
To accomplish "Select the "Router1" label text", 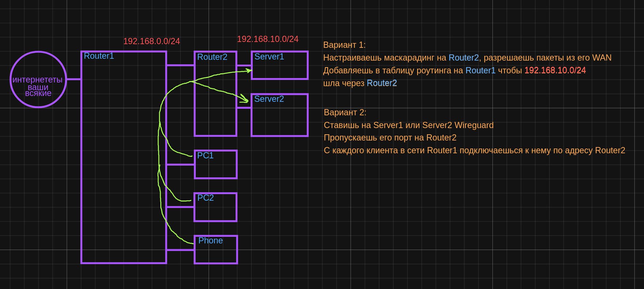I will [99, 56].
